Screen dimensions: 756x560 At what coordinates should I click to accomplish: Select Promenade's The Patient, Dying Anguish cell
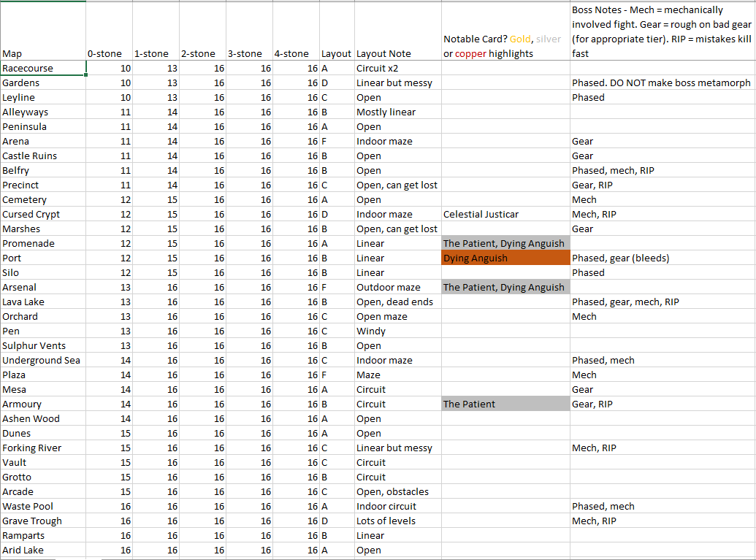pyautogui.click(x=505, y=243)
